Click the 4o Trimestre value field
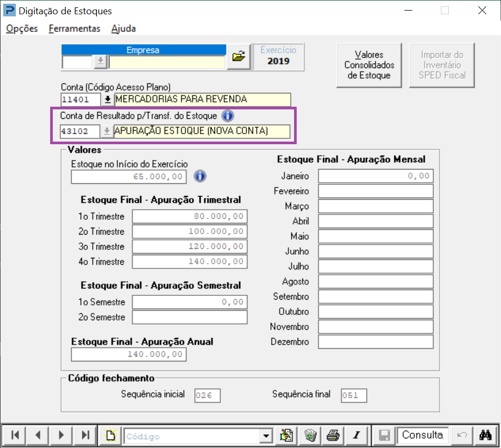Screen dimensions: 501x448 click(x=190, y=262)
